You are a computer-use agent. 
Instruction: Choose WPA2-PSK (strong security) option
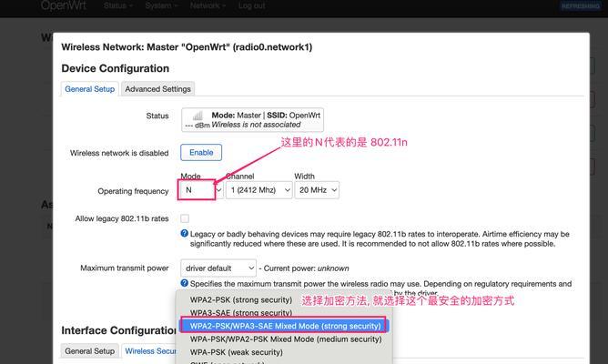click(241, 299)
